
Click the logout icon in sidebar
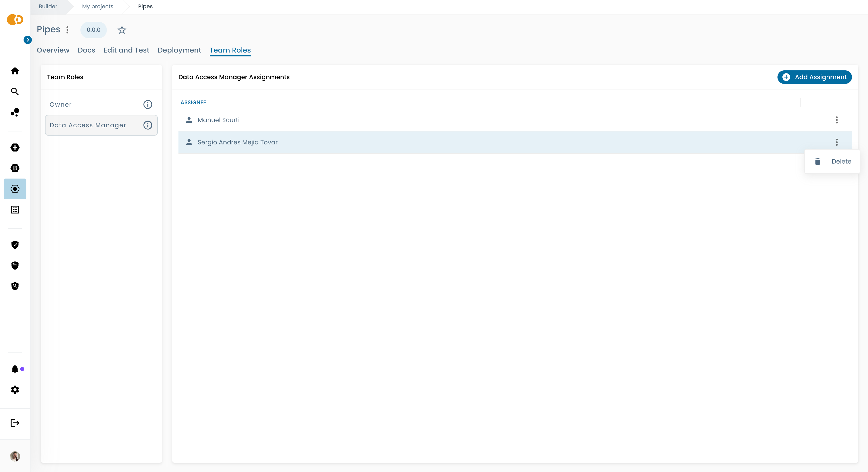pyautogui.click(x=15, y=423)
